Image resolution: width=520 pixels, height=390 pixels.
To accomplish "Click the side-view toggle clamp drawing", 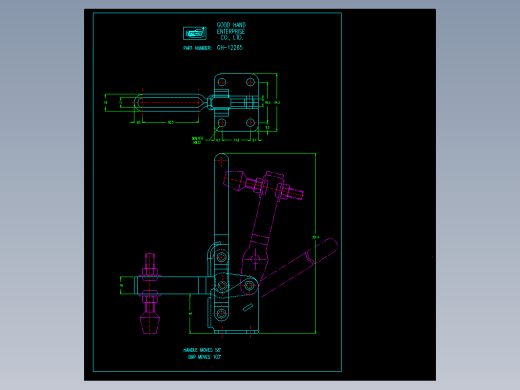I will point(229,243).
